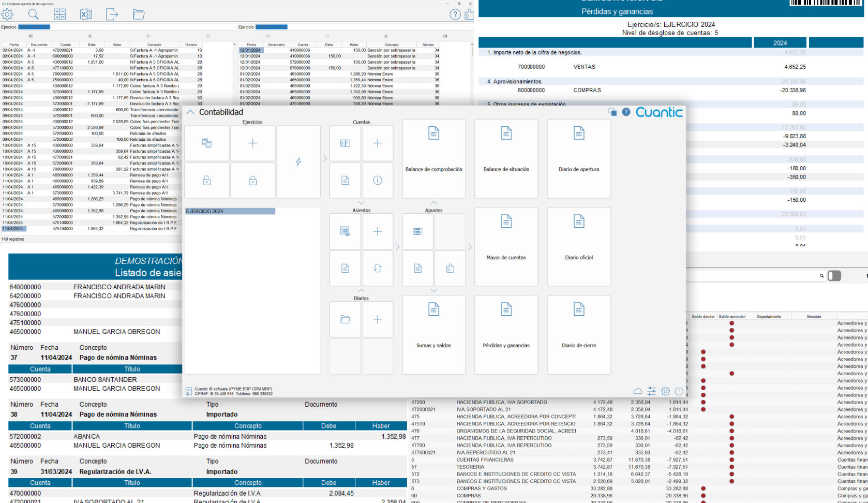Click the right chevron beside Asientos tiles

coord(397,247)
